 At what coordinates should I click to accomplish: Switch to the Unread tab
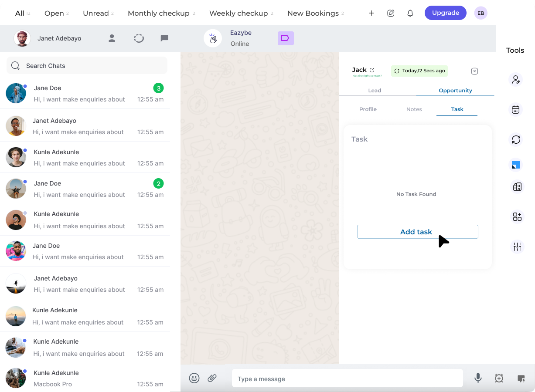[95, 13]
